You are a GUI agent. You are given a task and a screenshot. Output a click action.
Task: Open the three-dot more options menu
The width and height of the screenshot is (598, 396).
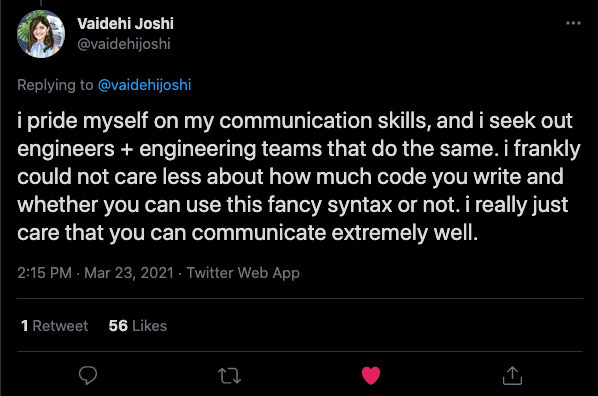pyautogui.click(x=573, y=23)
